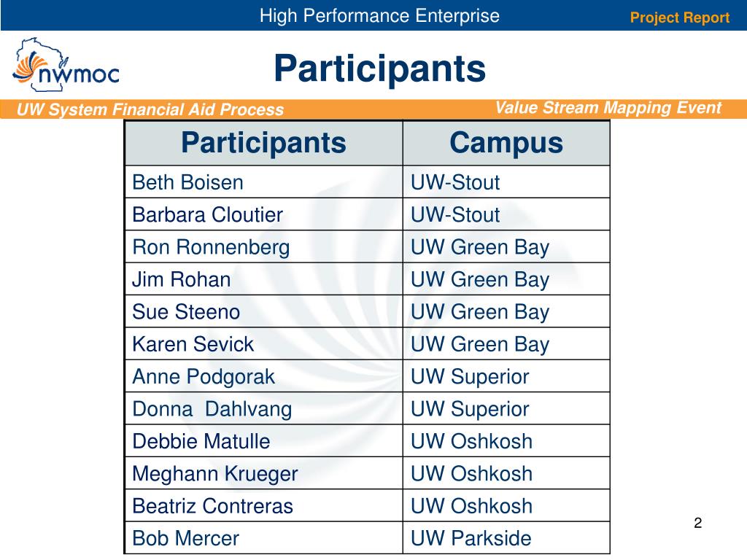
Task: Click the Barbara Cloutier table cell
Action: (263, 215)
